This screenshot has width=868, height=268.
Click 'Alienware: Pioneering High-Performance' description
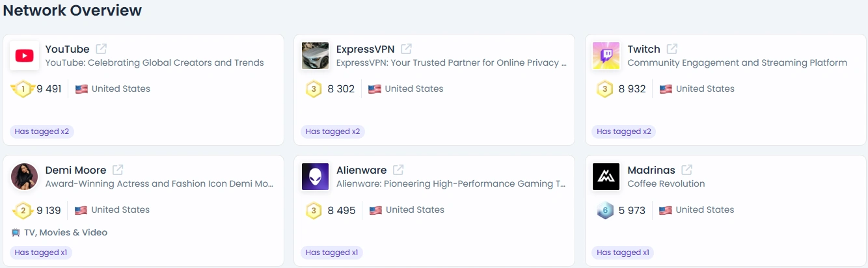point(451,184)
